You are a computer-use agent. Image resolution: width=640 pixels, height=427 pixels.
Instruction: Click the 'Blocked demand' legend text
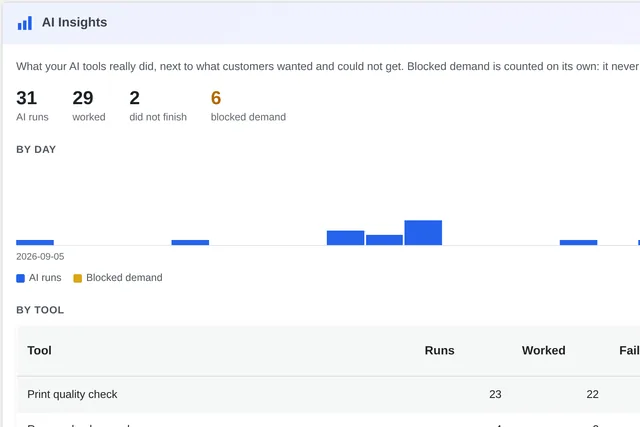tap(124, 278)
